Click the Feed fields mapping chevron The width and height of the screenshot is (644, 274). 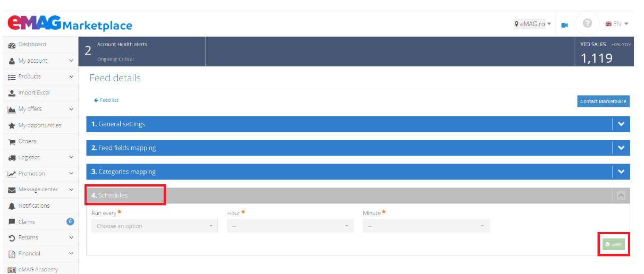point(621,148)
